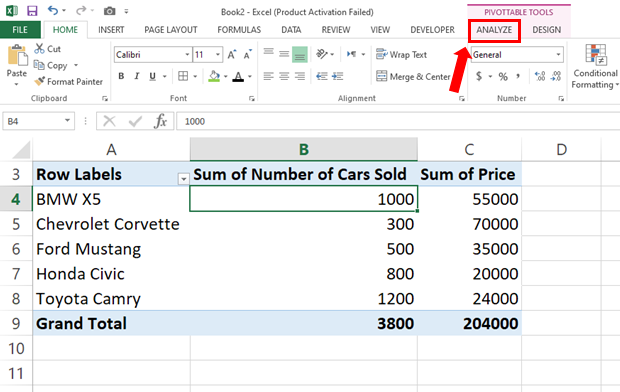Open the Copy options dropdown arrow

(x=76, y=65)
